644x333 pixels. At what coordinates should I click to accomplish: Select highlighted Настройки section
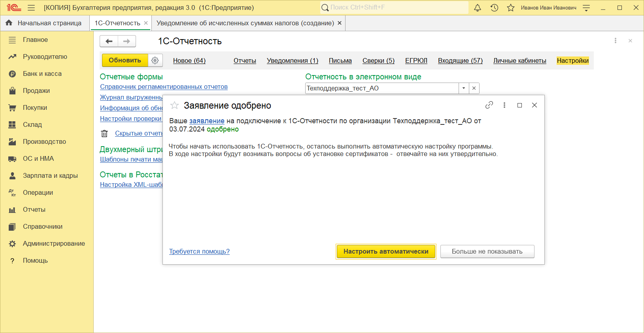point(573,60)
